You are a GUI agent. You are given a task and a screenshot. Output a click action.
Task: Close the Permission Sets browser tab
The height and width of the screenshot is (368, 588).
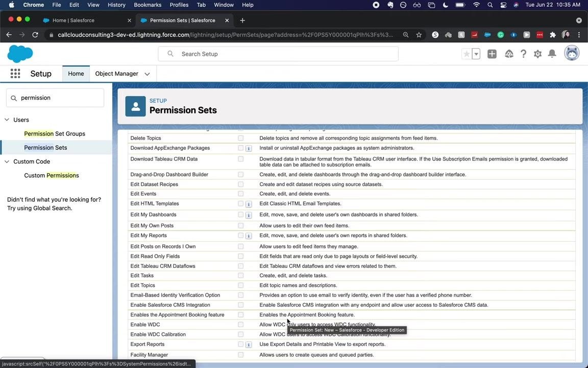[227, 20]
